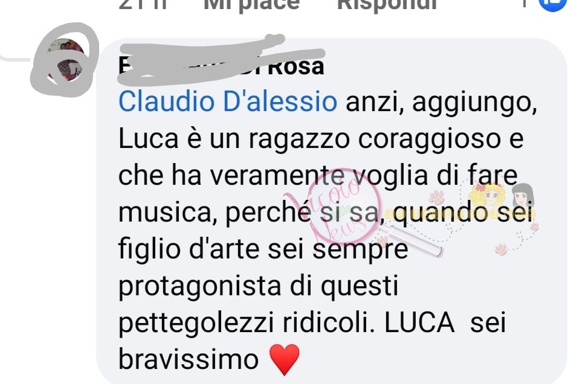Viewport: 588px width, 384px height.
Task: Open the commenter name ending in Rosa
Action: 221,66
